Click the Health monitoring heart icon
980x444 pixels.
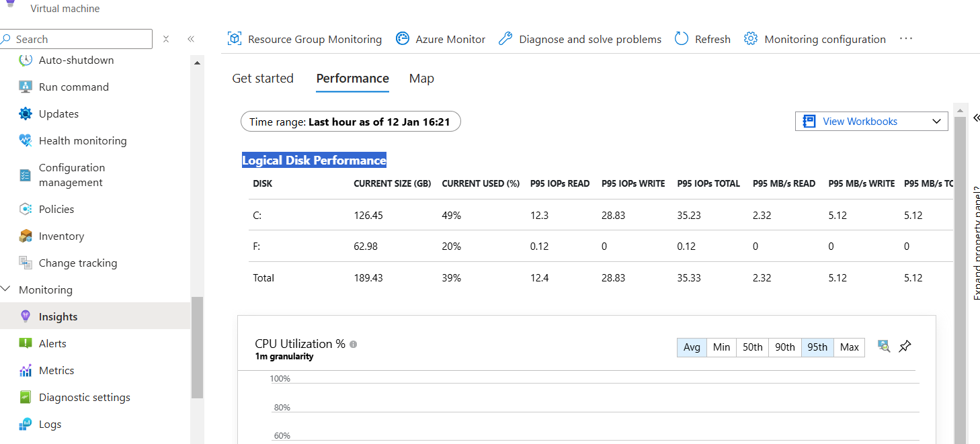pos(26,140)
